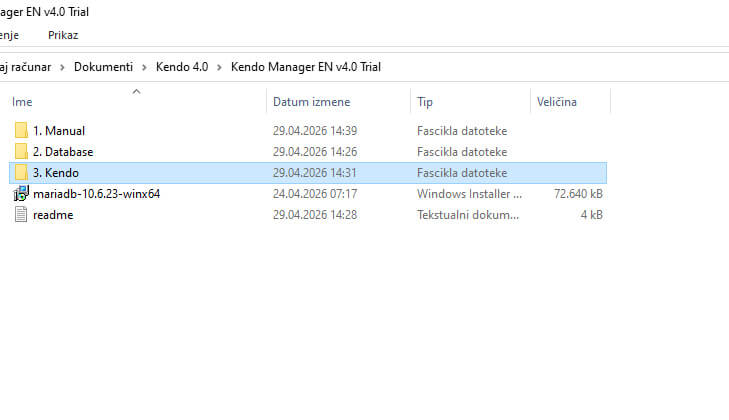Viewport: 729px width, 420px height.
Task: Expand the chevron after Kendo 4.0 breadcrumb
Action: click(x=219, y=67)
